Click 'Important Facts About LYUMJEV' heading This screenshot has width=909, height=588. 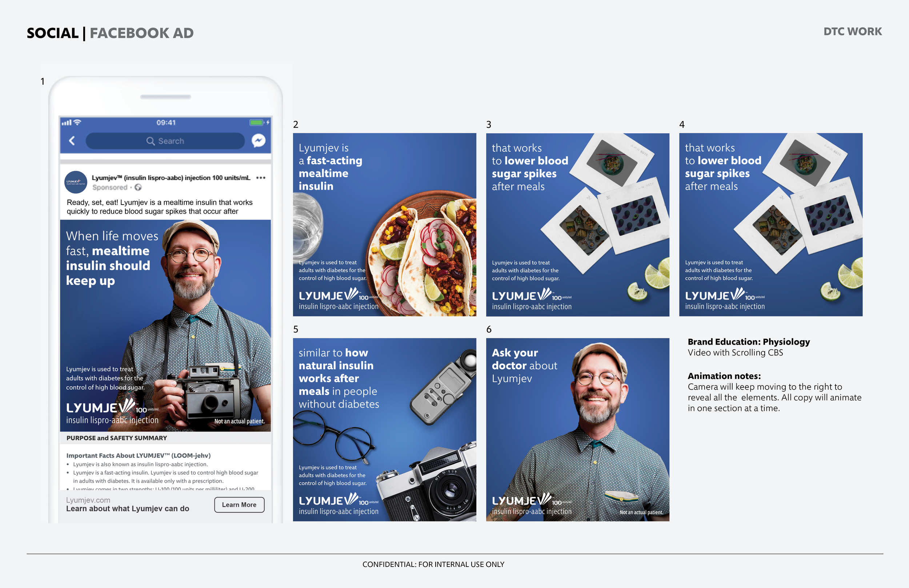[139, 455]
